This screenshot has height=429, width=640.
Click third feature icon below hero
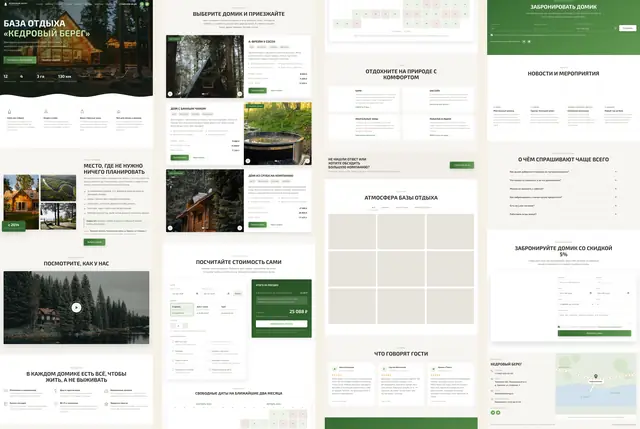click(82, 111)
